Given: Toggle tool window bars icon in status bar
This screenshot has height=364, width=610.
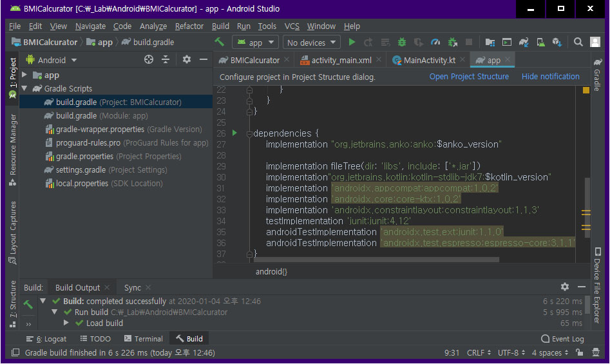Looking at the screenshot, I should pos(15,352).
